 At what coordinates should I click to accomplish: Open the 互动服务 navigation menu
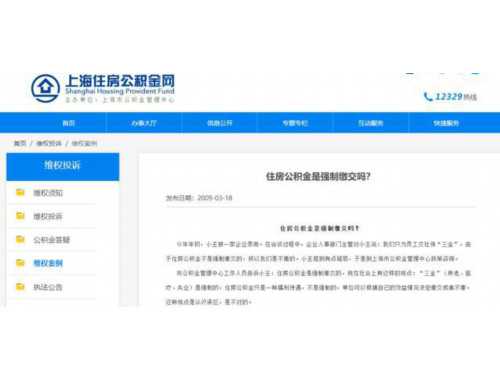click(x=371, y=123)
